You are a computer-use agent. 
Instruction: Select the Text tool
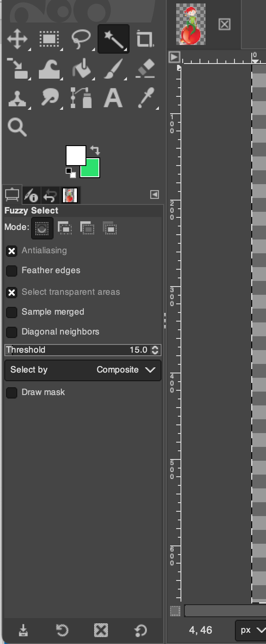pyautogui.click(x=113, y=98)
